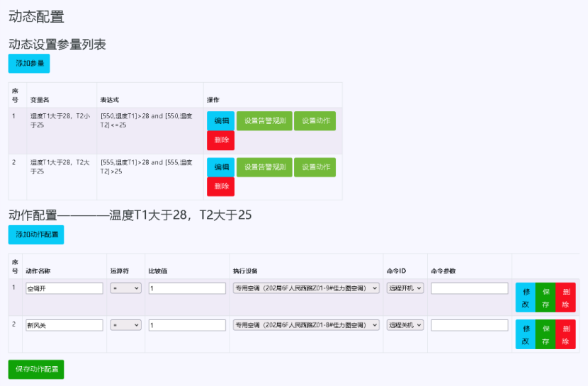Click 设置告警规则 in variable row 2
The height and width of the screenshot is (386, 588).
[264, 167]
